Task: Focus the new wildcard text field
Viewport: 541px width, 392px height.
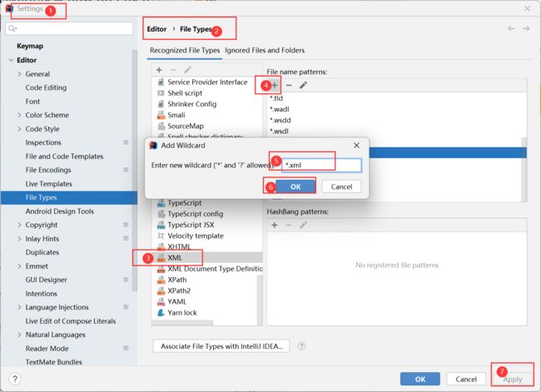Action: (x=321, y=166)
